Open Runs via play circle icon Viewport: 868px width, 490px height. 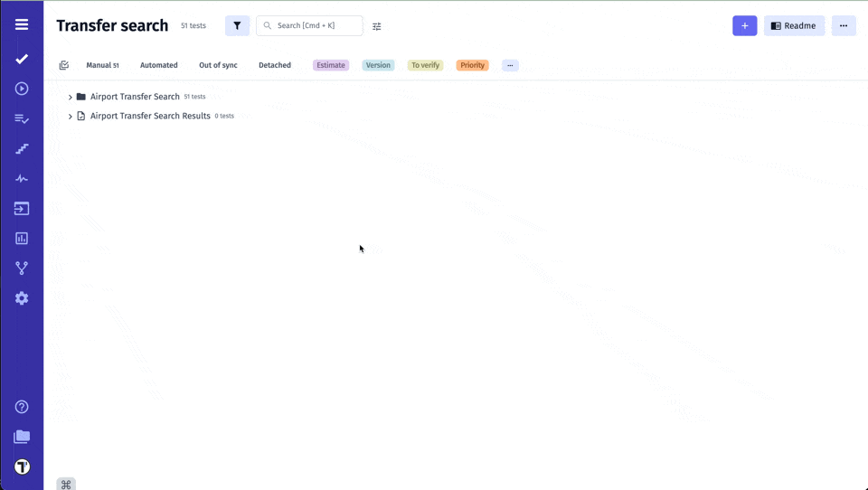point(22,89)
